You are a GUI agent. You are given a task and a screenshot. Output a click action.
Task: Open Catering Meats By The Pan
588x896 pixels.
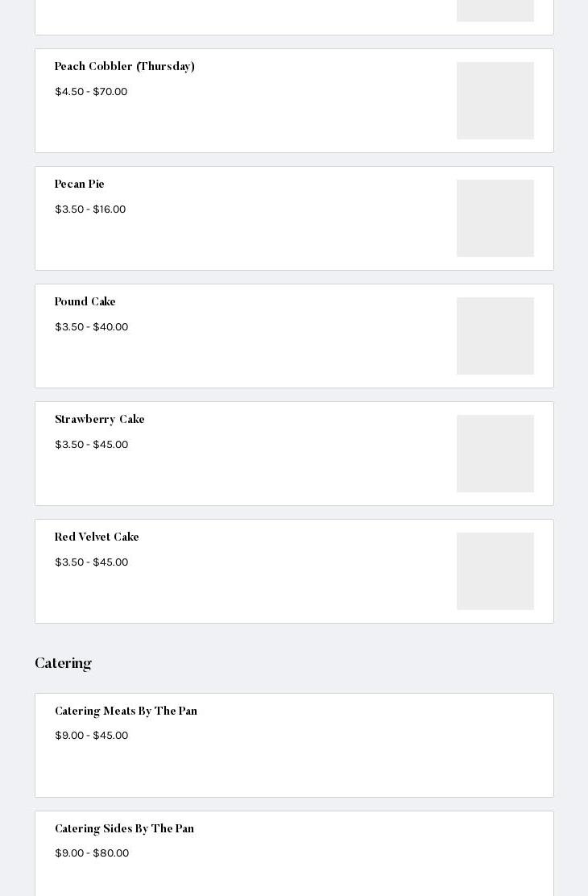tap(126, 711)
